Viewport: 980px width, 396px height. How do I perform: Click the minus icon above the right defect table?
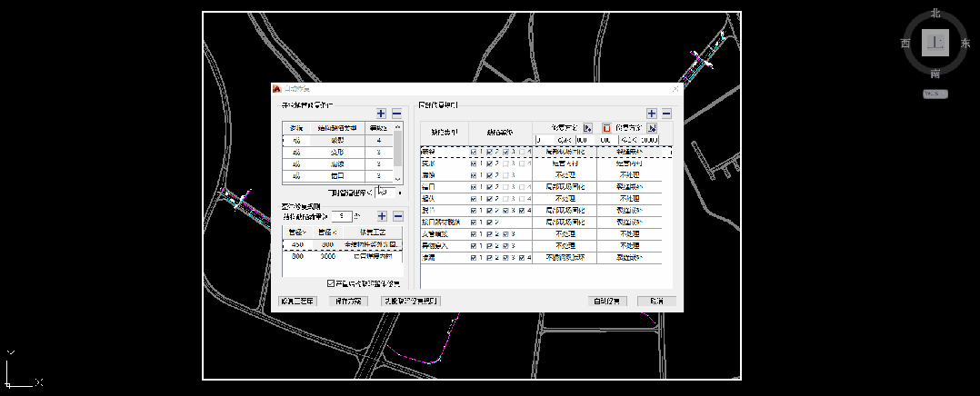666,114
